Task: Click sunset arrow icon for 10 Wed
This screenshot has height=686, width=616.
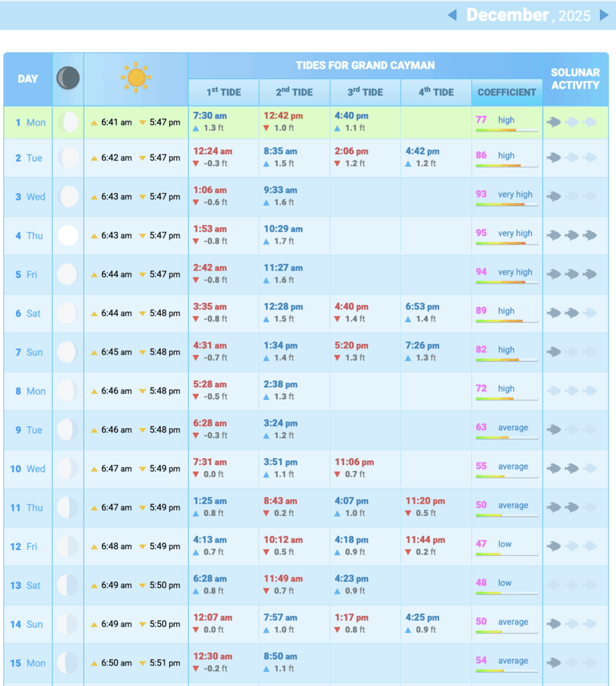Action: click(142, 469)
